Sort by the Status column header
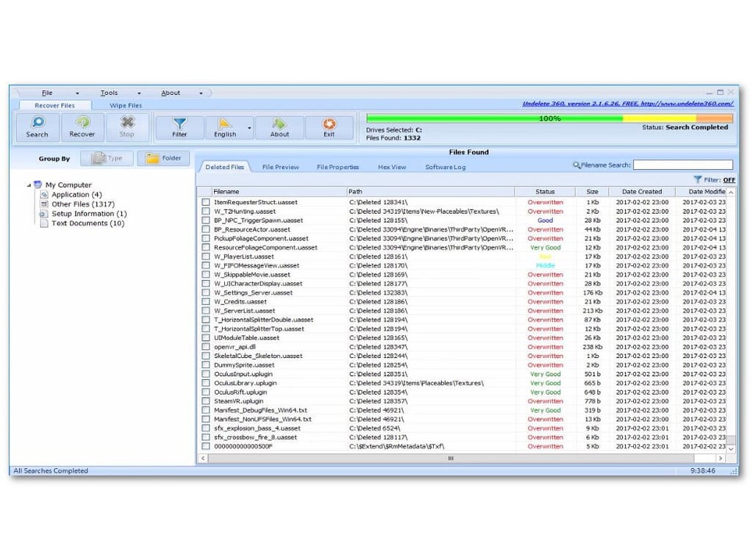753x560 pixels. pos(545,192)
